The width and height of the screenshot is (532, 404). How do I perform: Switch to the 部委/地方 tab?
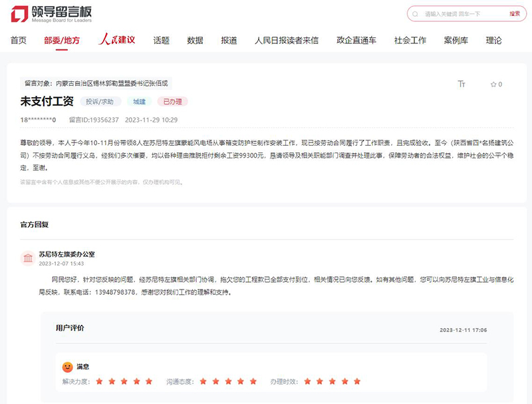[61, 40]
